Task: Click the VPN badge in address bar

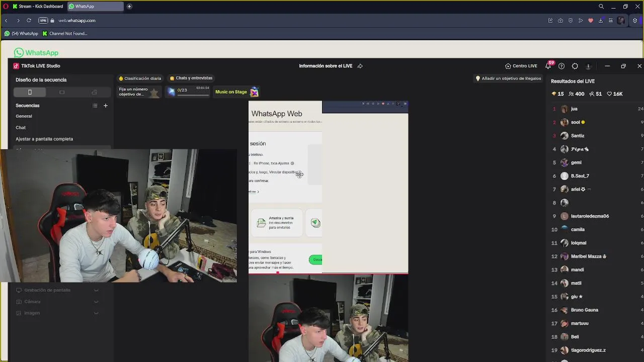Action: [x=43, y=21]
